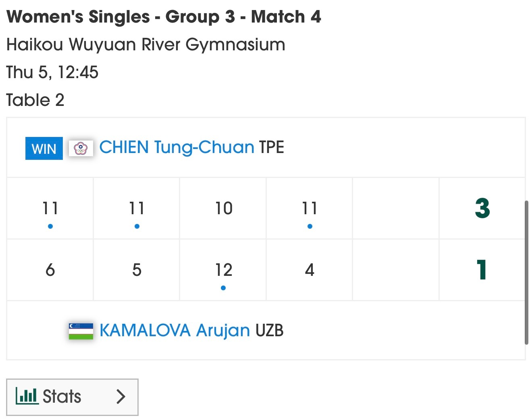This screenshot has height=420, width=532.
Task: Click the Uzbekistan flag icon
Action: point(81,331)
